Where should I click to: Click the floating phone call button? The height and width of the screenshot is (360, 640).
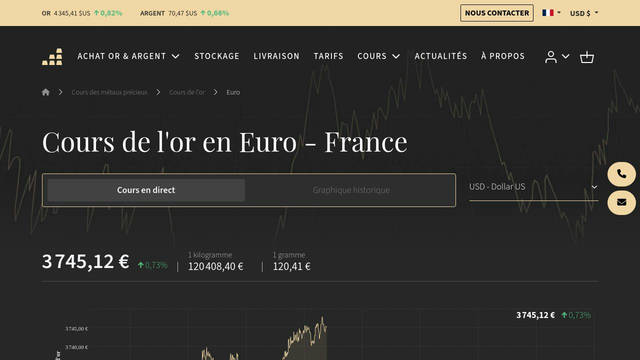(621, 174)
